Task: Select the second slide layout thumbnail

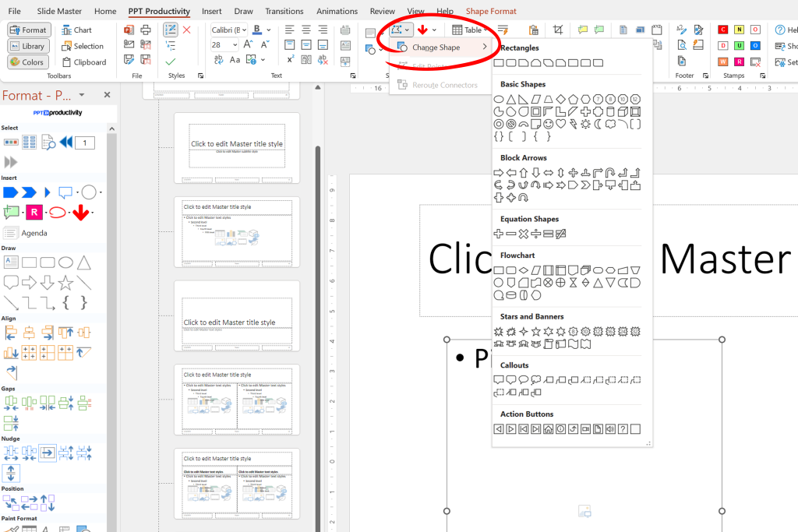Action: [x=237, y=232]
